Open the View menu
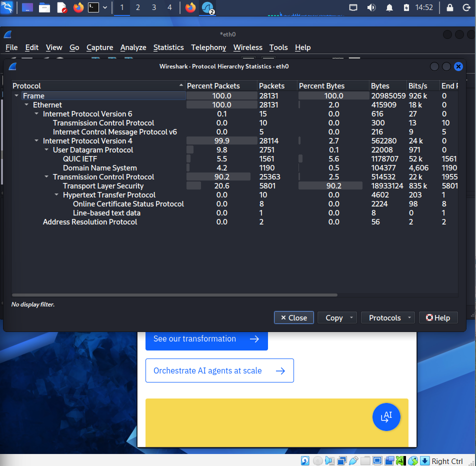This screenshot has width=476, height=466. (x=54, y=47)
